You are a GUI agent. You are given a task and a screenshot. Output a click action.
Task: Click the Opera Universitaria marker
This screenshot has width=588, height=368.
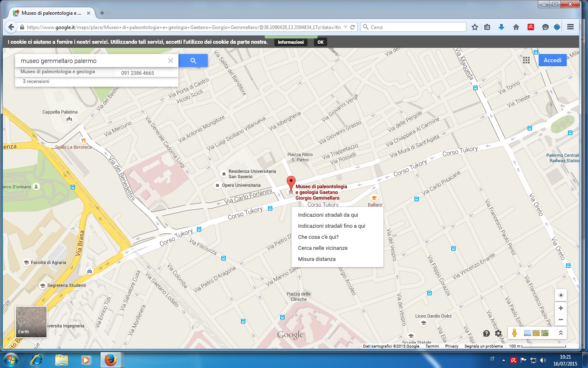(x=217, y=185)
